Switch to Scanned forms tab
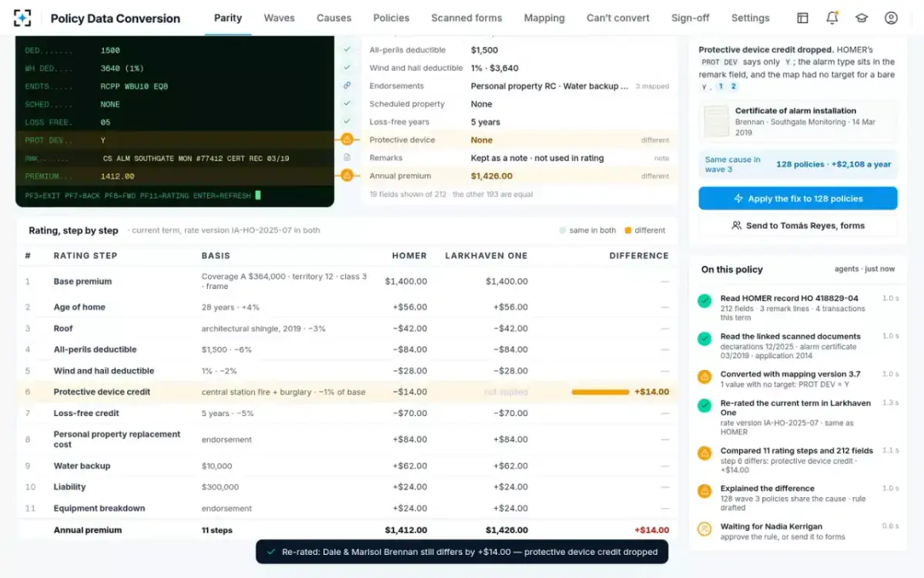The image size is (924, 578). click(x=467, y=18)
